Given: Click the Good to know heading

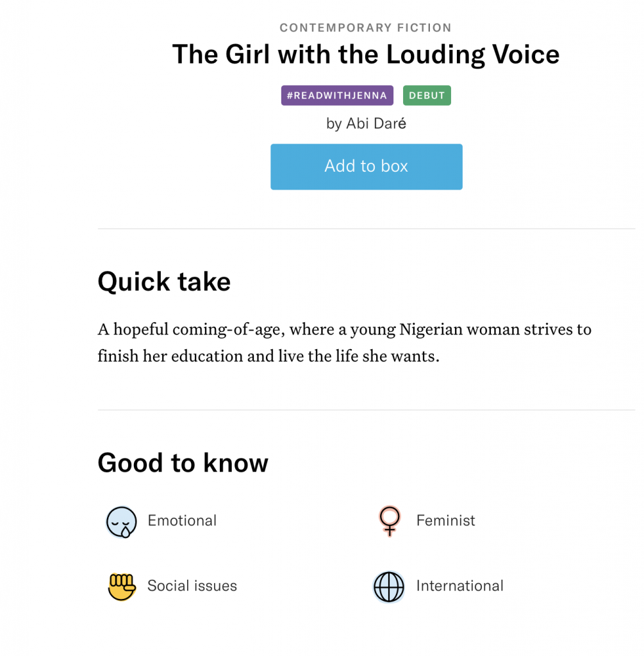Looking at the screenshot, I should [183, 463].
